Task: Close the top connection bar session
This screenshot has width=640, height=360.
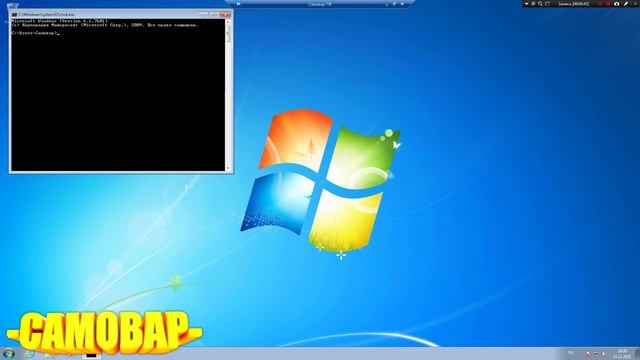Action: 402,4
